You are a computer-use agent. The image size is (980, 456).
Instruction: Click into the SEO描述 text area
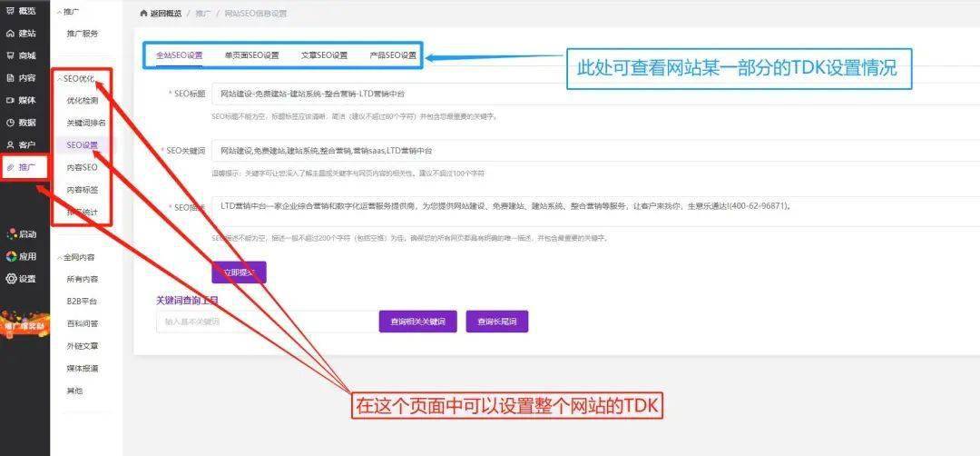point(595,212)
